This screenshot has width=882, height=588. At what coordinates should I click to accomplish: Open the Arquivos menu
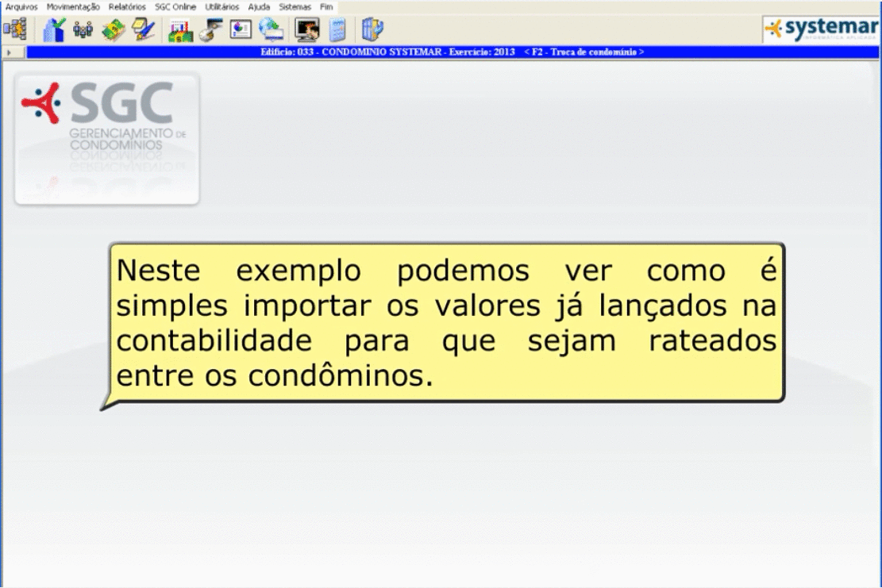coord(21,6)
